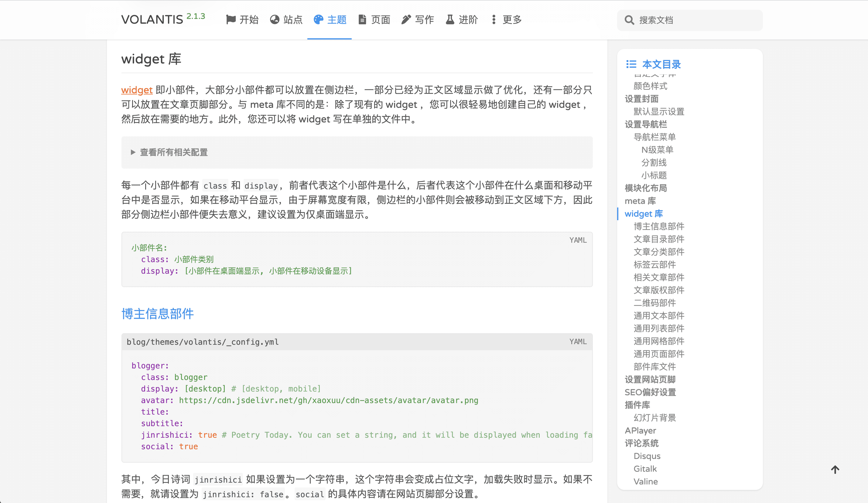
Task: Click the scroll-to-top arrow icon
Action: pos(835,470)
